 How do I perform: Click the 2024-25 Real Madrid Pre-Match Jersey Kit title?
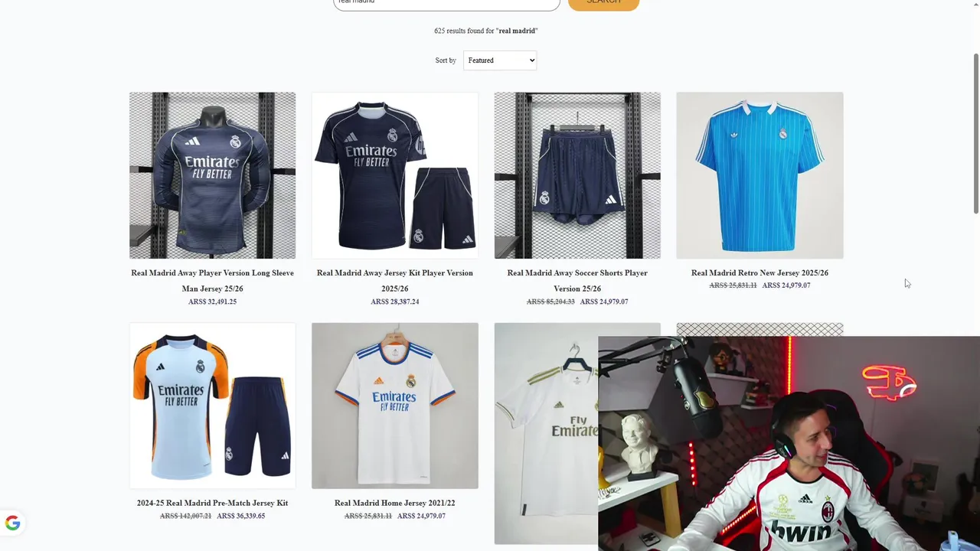(x=212, y=503)
